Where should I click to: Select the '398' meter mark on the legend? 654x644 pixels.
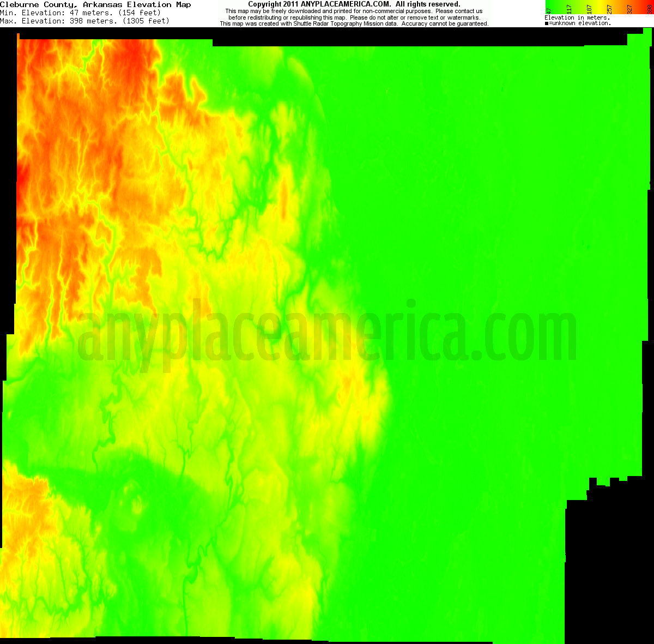tap(649, 9)
